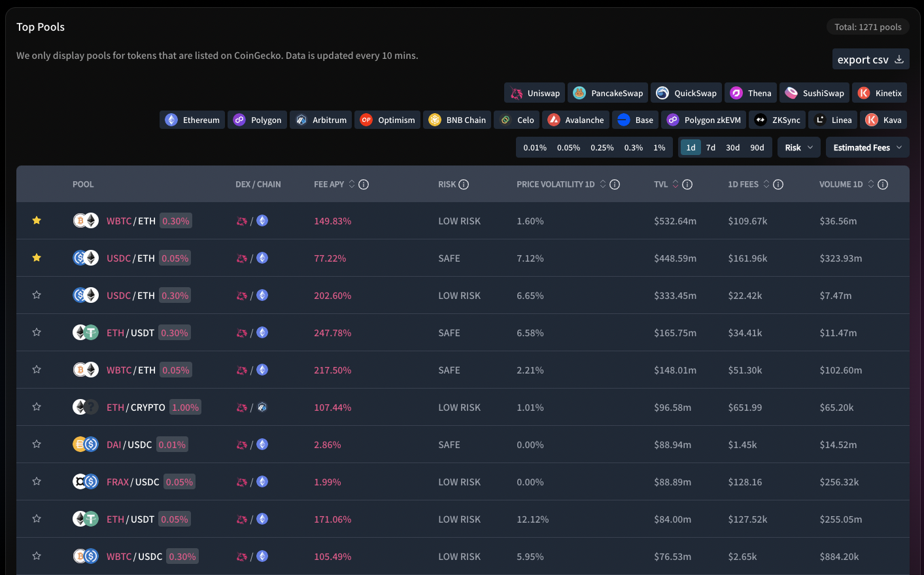Screen dimensions: 924x575
Task: Click the Total: 1271 pools badge
Action: coord(868,27)
